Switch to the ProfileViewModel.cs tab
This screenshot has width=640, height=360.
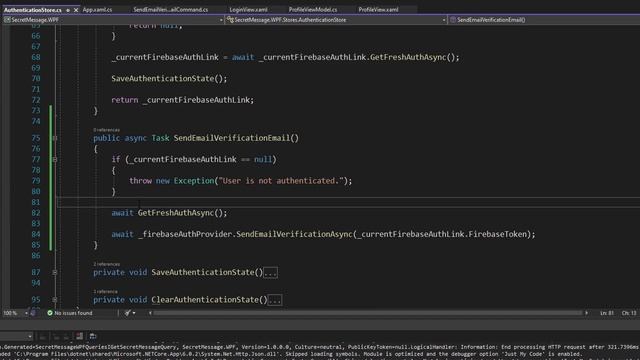(313, 9)
